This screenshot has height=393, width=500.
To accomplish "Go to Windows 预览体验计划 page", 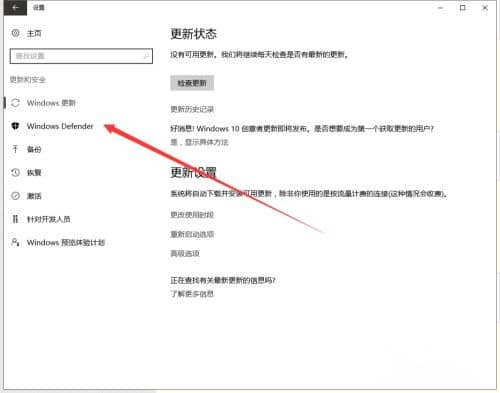I will [66, 242].
